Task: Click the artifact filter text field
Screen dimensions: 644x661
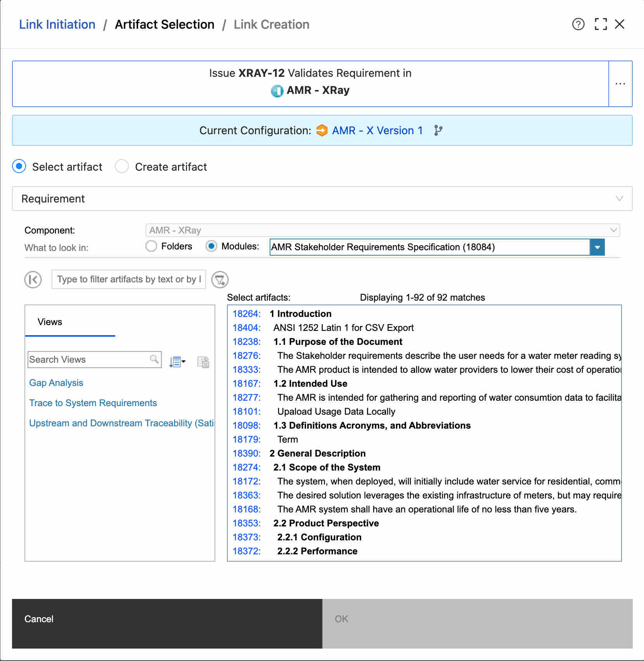Action: (x=128, y=279)
